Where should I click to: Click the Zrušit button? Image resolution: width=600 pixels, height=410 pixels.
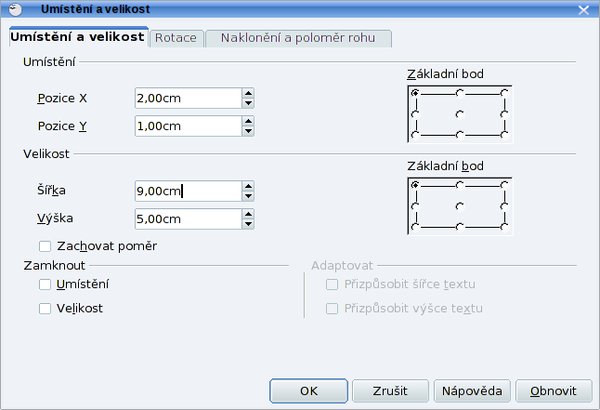[390, 391]
